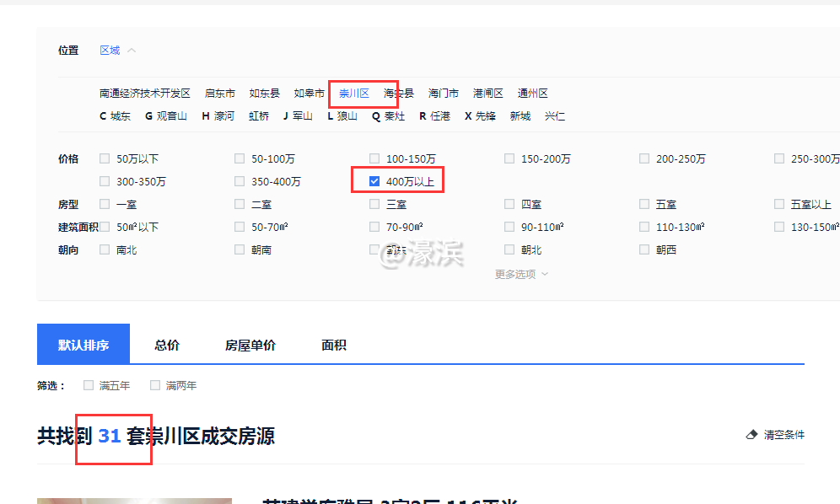Select the 海门市 region link
840x504 pixels.
tap(442, 93)
